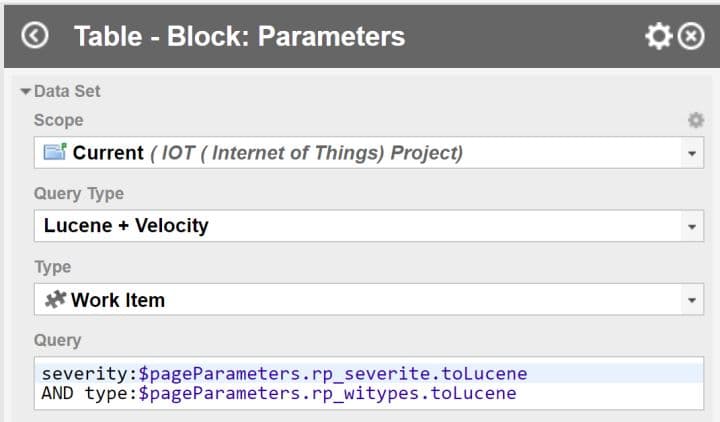Screen dimensions: 720x422
Task: Click the 'Query Type' label
Action: [x=78, y=194]
